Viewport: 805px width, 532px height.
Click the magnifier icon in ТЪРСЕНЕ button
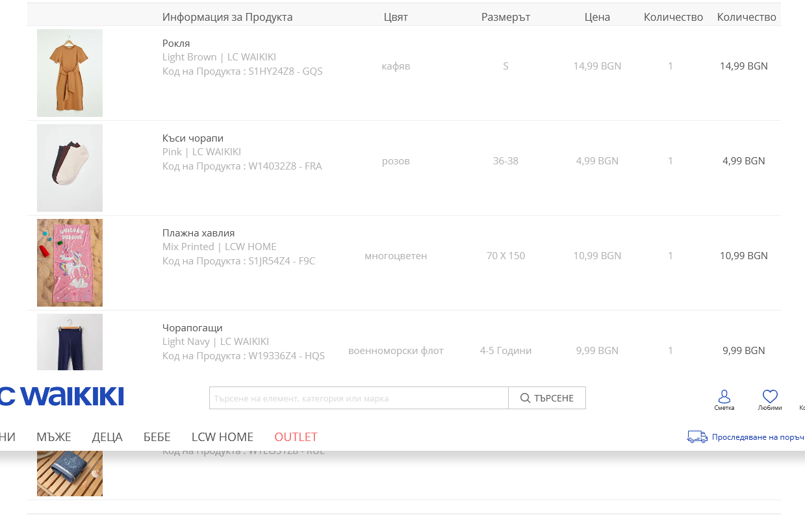(x=526, y=398)
